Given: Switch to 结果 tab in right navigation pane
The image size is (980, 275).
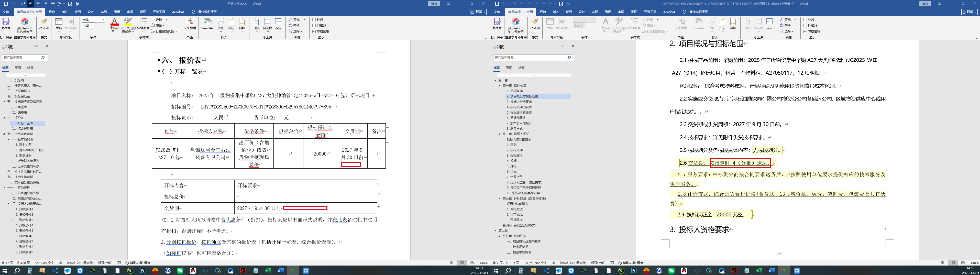Looking at the screenshot, I should pos(521,68).
